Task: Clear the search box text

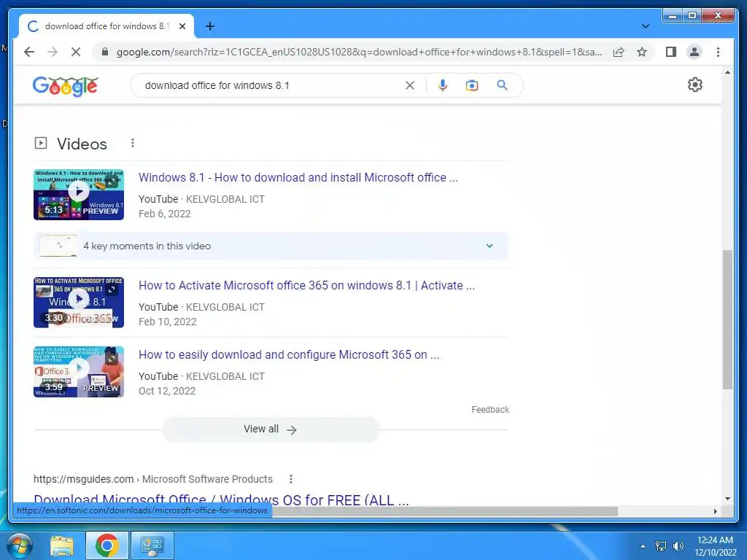Action: [x=410, y=85]
